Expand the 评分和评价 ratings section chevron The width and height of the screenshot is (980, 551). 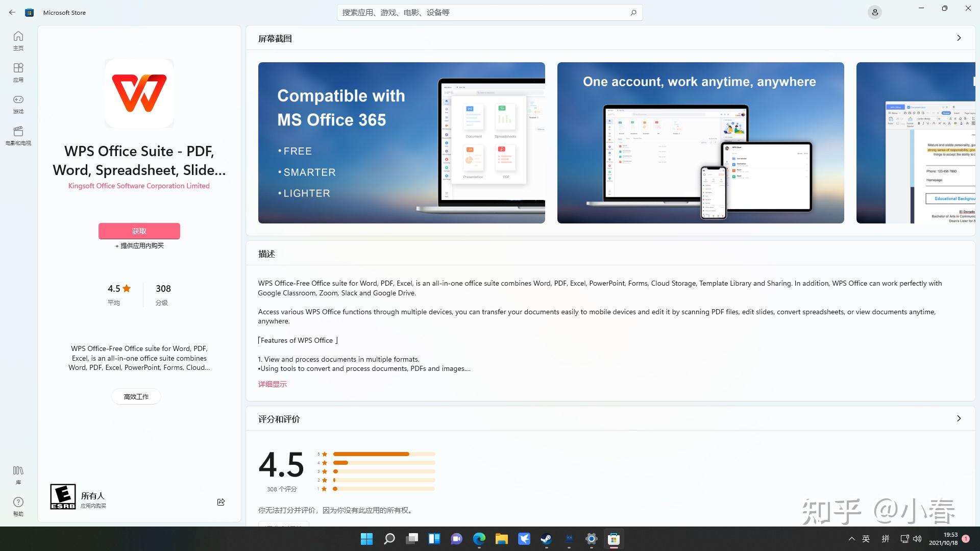pos(959,418)
